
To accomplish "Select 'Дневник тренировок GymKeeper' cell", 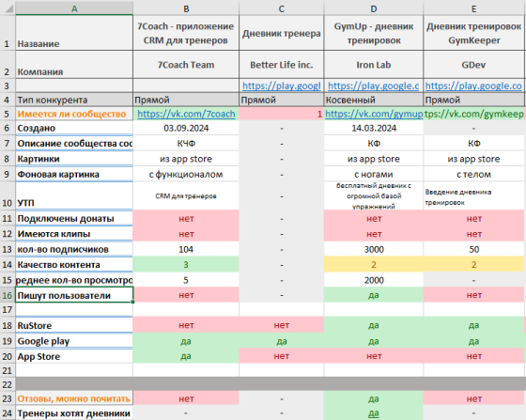I will pos(474,33).
